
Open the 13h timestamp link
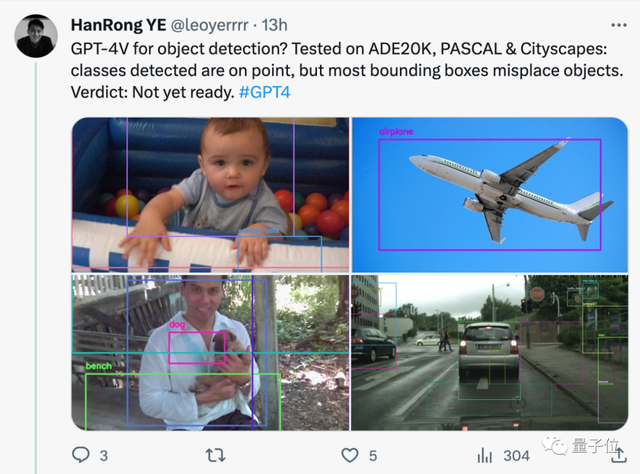[274, 25]
